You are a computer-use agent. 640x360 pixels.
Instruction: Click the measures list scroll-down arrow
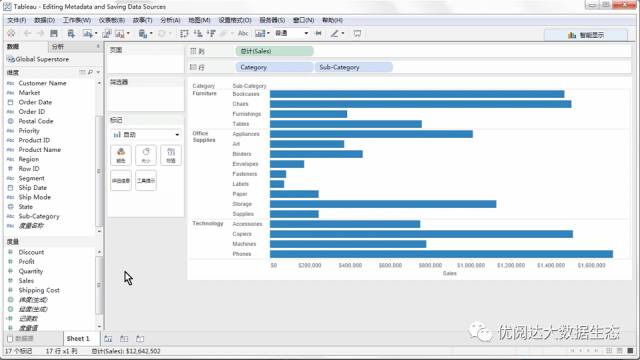click(x=99, y=327)
